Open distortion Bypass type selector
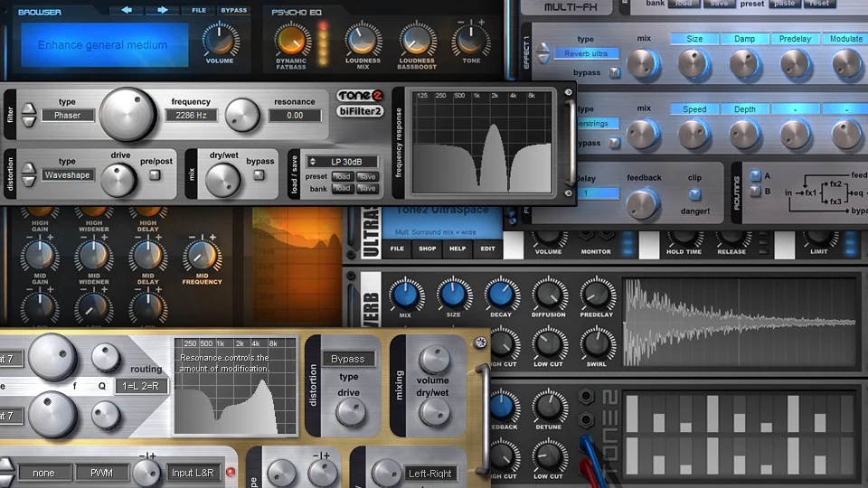Image resolution: width=868 pixels, height=488 pixels. [347, 359]
